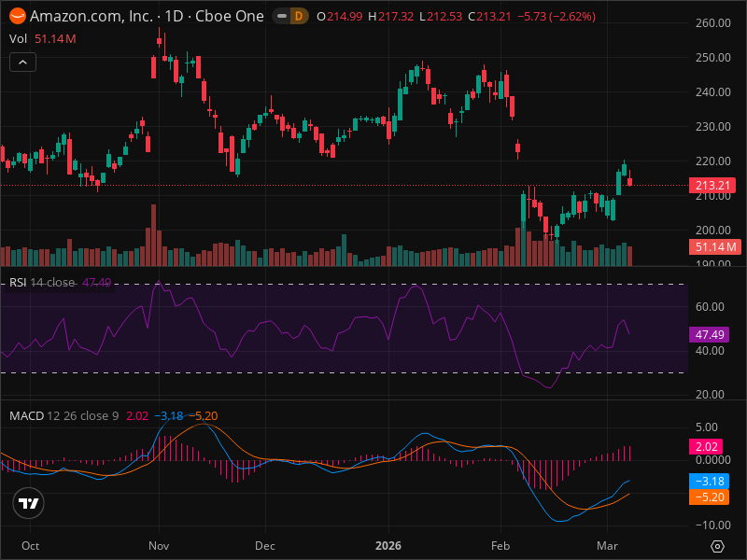Click the 40.00 level on the RSI scale

[x=710, y=351]
